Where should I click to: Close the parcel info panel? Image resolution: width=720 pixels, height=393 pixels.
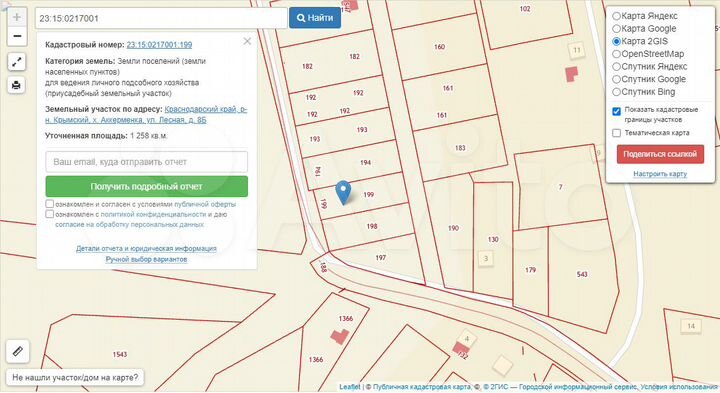[247, 41]
